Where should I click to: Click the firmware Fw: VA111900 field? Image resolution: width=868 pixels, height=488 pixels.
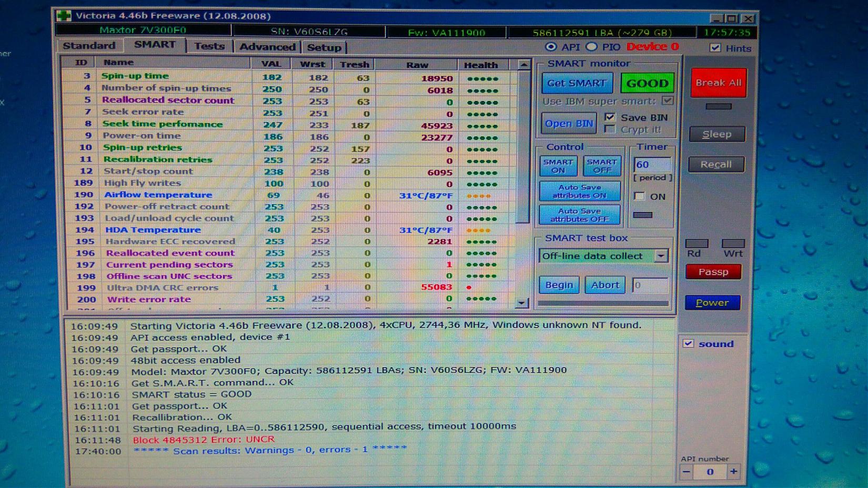pos(446,32)
